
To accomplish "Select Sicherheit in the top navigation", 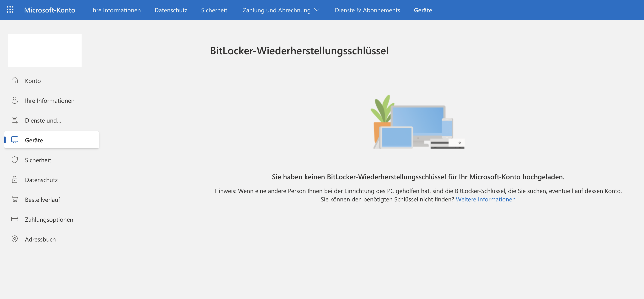I will point(214,10).
